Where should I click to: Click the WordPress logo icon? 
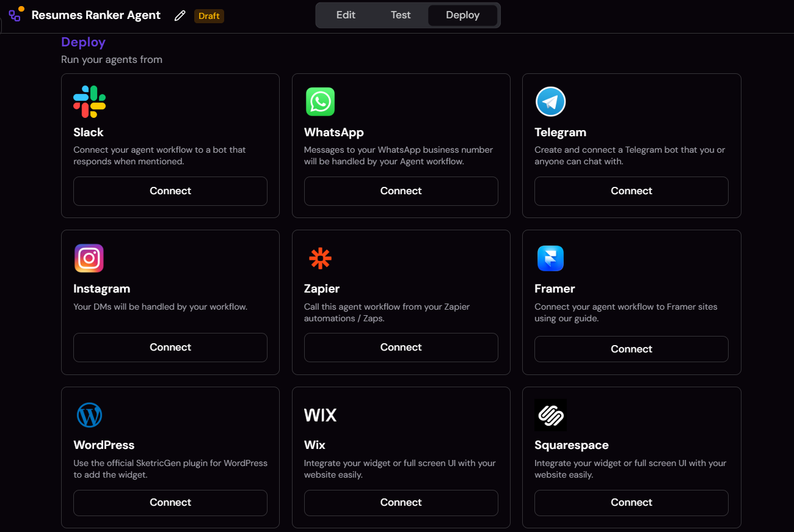click(89, 415)
